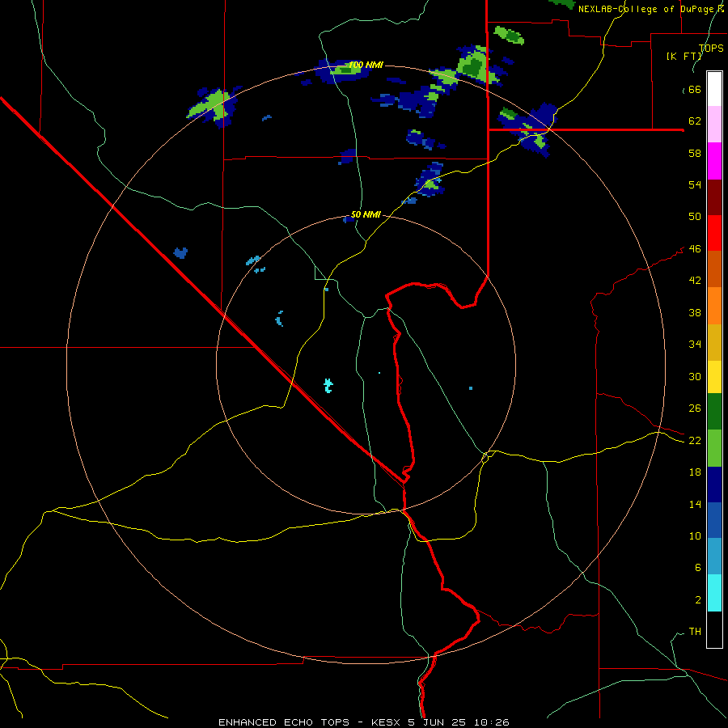Viewport: 728px width, 728px height.
Task: Click the '100 NMI' range ring label
Action: click(x=366, y=65)
